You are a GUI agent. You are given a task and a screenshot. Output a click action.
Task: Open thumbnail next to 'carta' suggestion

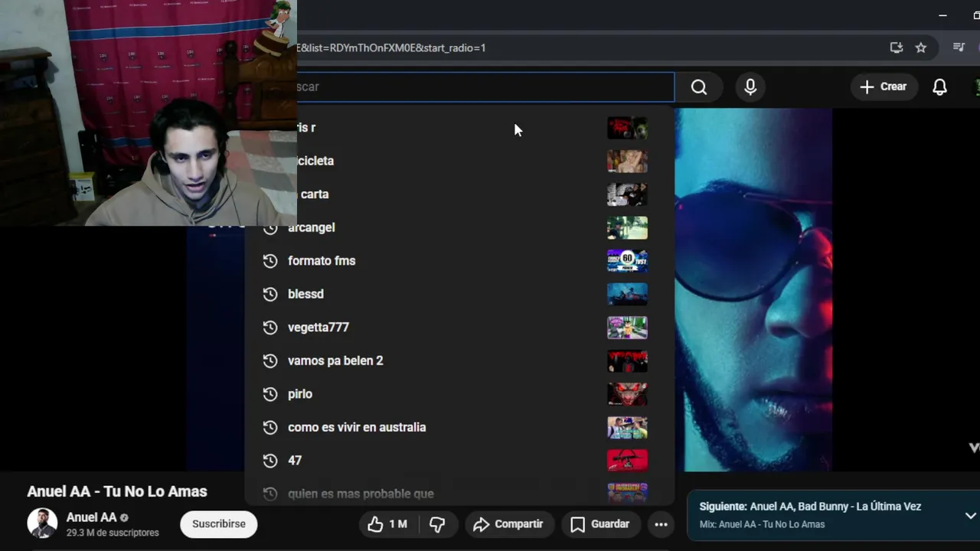[627, 194]
